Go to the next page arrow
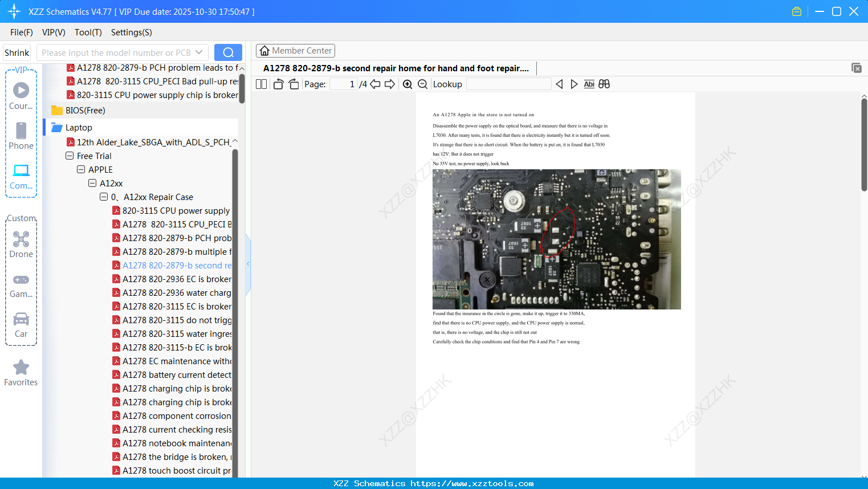The height and width of the screenshot is (489, 868). point(390,84)
